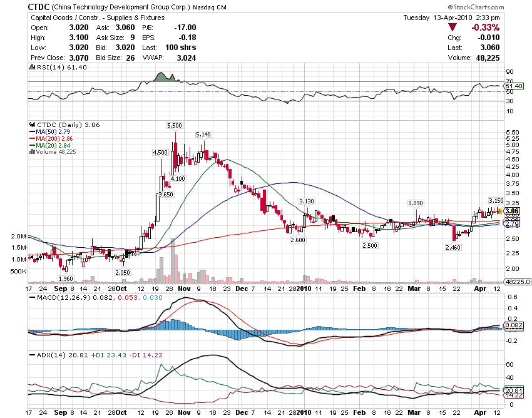This screenshot has width=532, height=418.
Task: Click the Last 100 shrs value
Action: point(180,48)
